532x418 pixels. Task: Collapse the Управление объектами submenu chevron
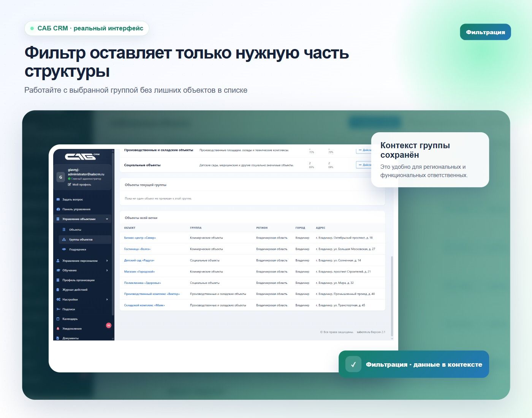pyautogui.click(x=107, y=219)
